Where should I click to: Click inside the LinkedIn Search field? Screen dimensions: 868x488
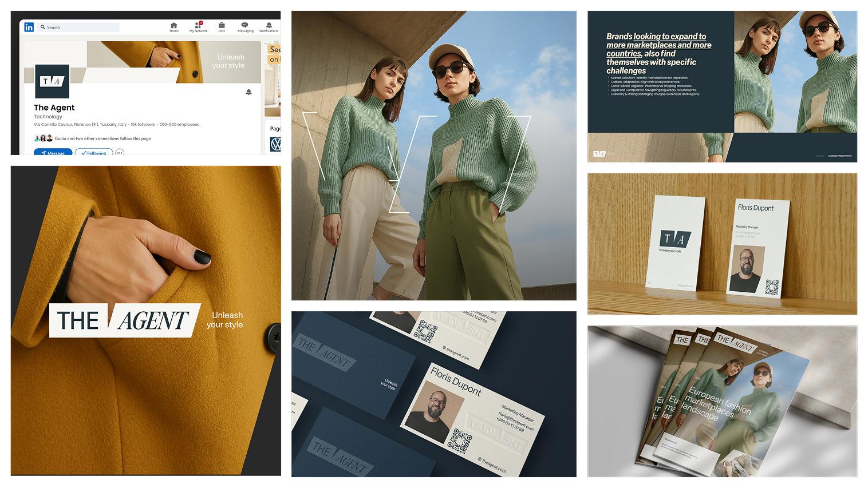click(x=80, y=27)
